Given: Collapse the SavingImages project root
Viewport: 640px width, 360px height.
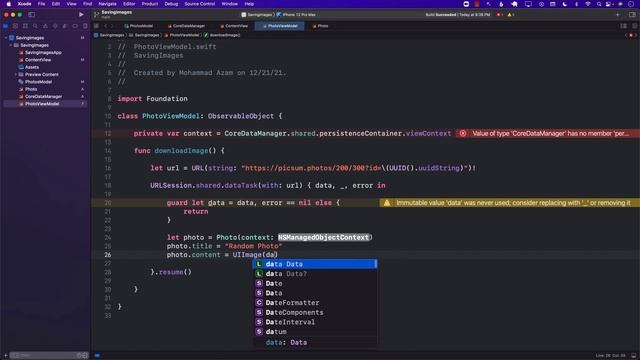Looking at the screenshot, I should point(6,38).
